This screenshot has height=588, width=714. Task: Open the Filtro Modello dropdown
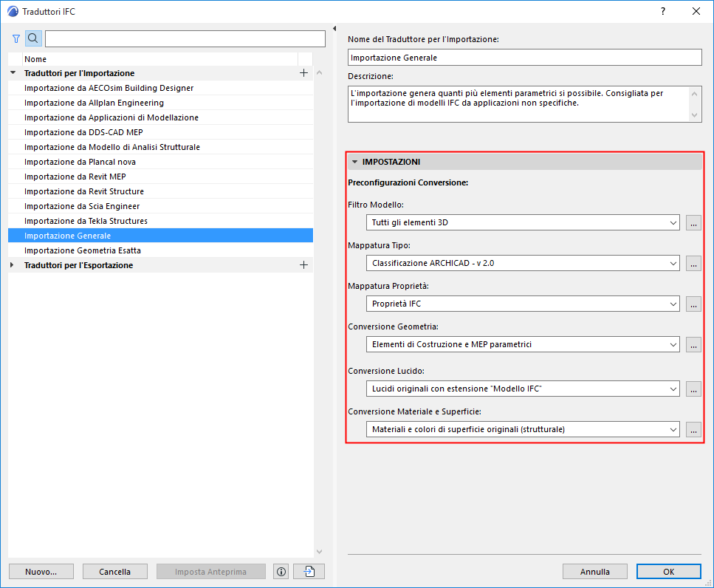pos(523,223)
